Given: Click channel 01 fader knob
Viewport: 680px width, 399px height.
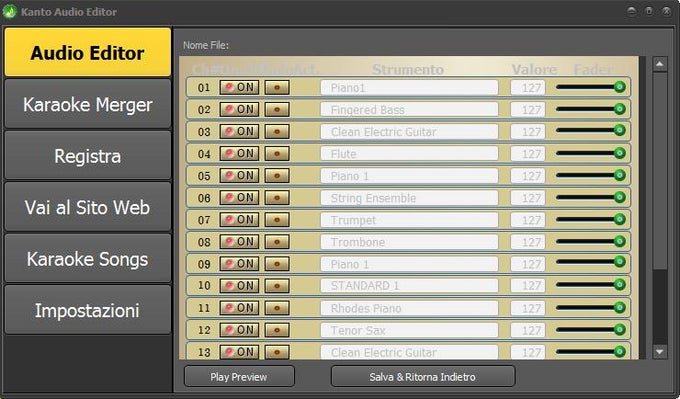Looking at the screenshot, I should 620,87.
